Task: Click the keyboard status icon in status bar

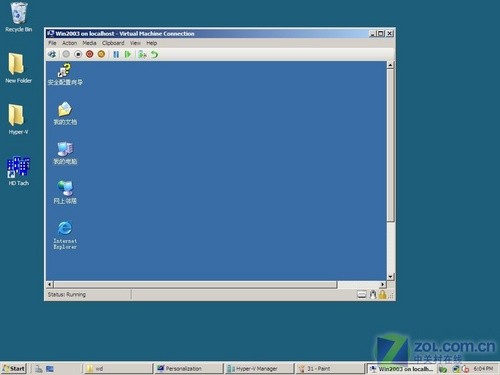Action: click(x=361, y=295)
